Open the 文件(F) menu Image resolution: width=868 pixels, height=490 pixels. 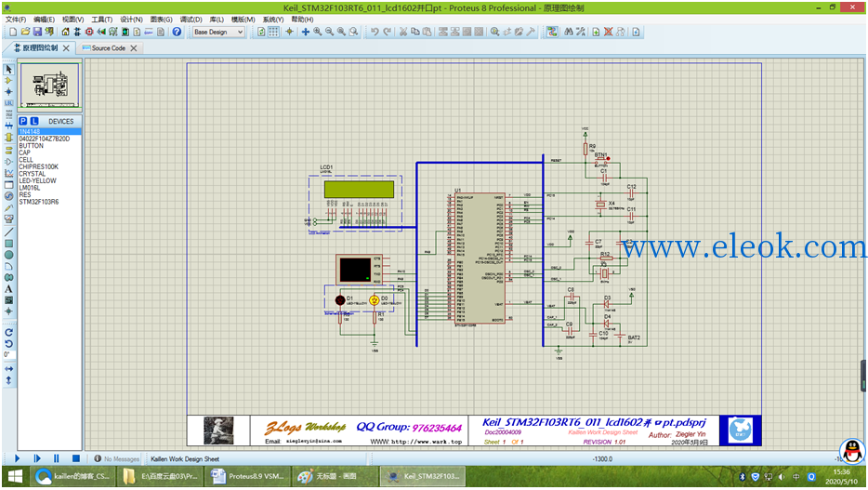point(16,20)
